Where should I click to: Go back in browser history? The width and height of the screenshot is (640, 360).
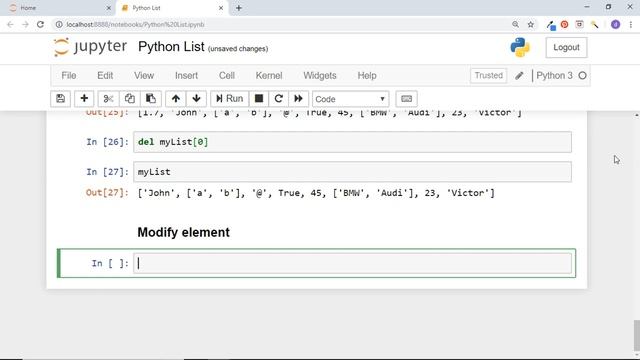pos(10,24)
